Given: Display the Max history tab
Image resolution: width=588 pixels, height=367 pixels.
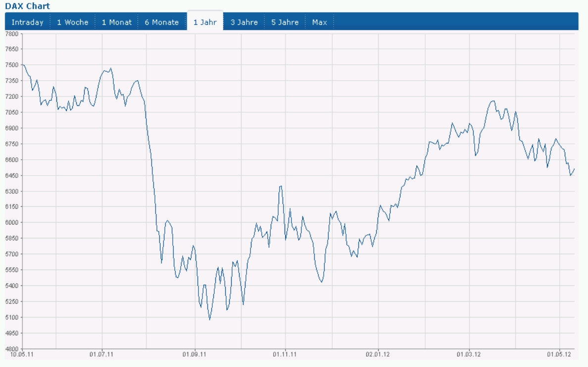Looking at the screenshot, I should [x=319, y=22].
